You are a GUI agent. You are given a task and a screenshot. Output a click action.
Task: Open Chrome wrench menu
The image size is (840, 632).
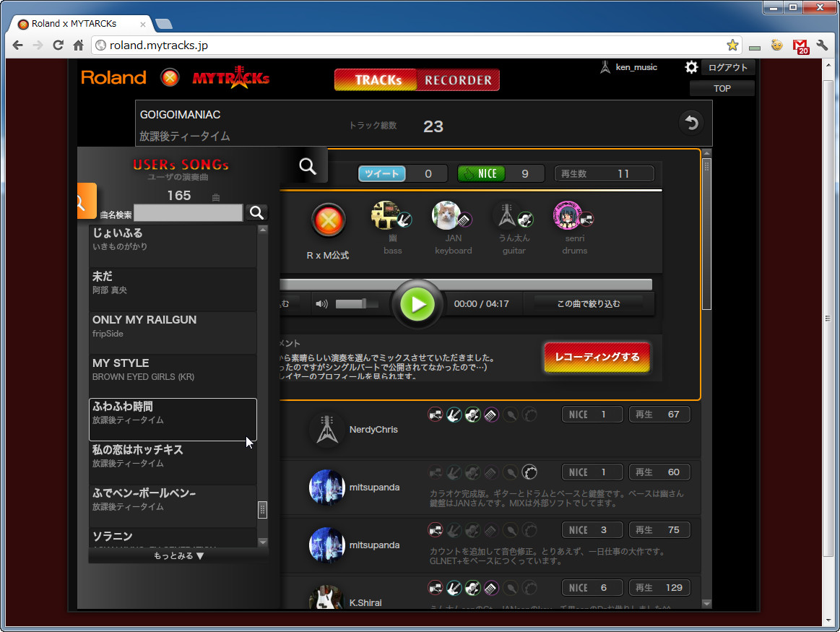click(x=823, y=46)
